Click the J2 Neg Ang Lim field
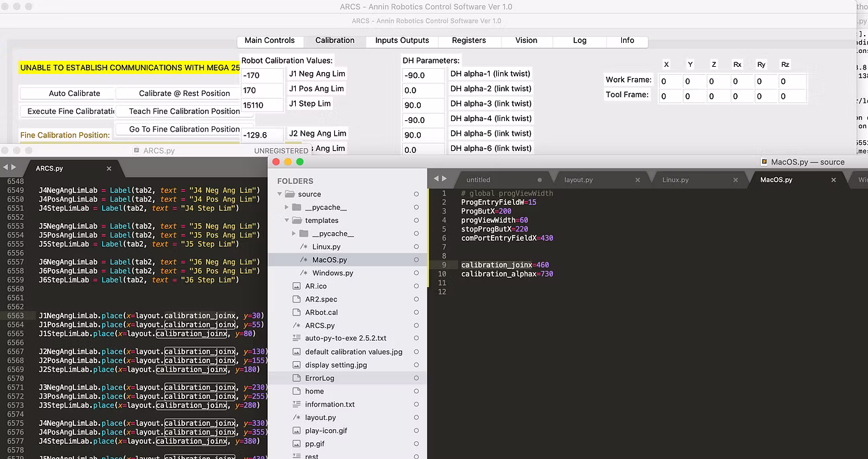The image size is (868, 459). [263, 135]
